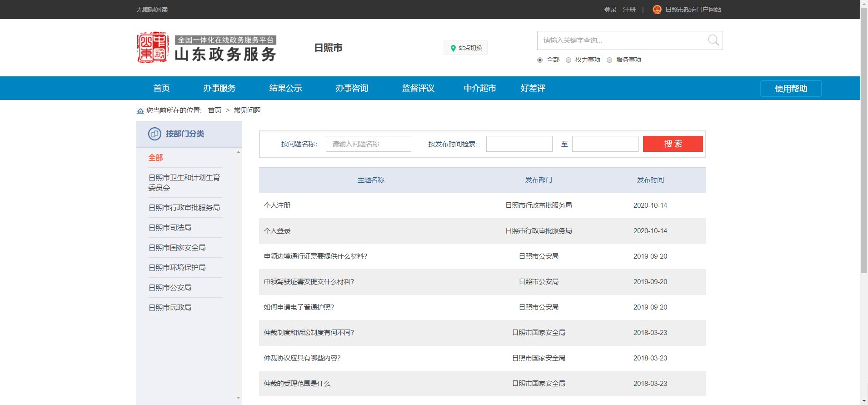Screen dimensions: 868x405
Task: Select the 服务事项 radio button
Action: click(609, 60)
